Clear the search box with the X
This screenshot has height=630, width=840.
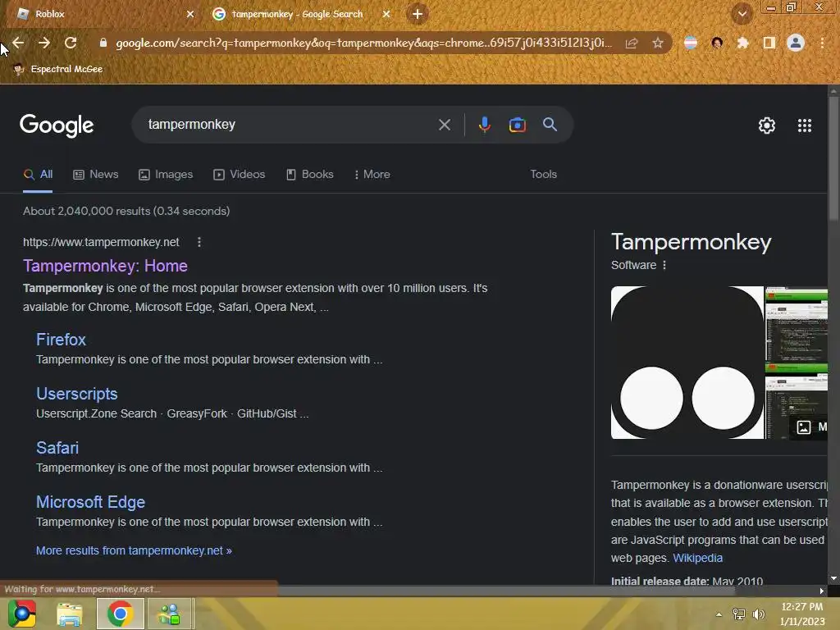444,125
